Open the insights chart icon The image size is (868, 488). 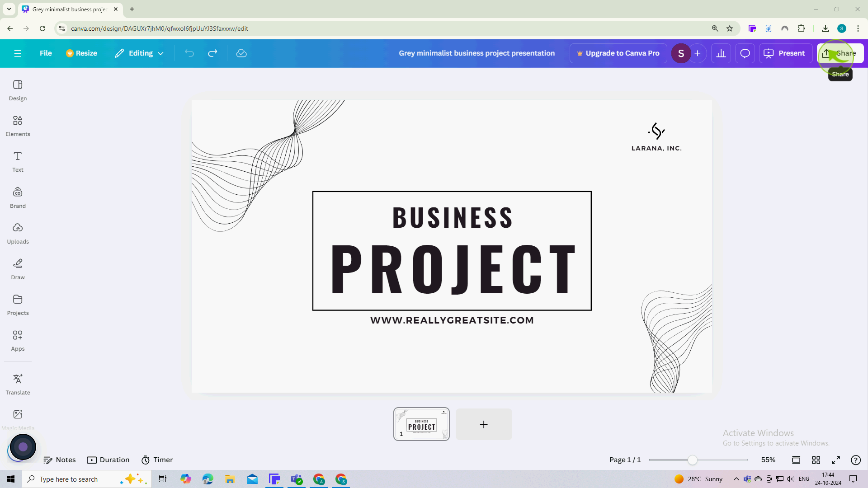pyautogui.click(x=721, y=53)
